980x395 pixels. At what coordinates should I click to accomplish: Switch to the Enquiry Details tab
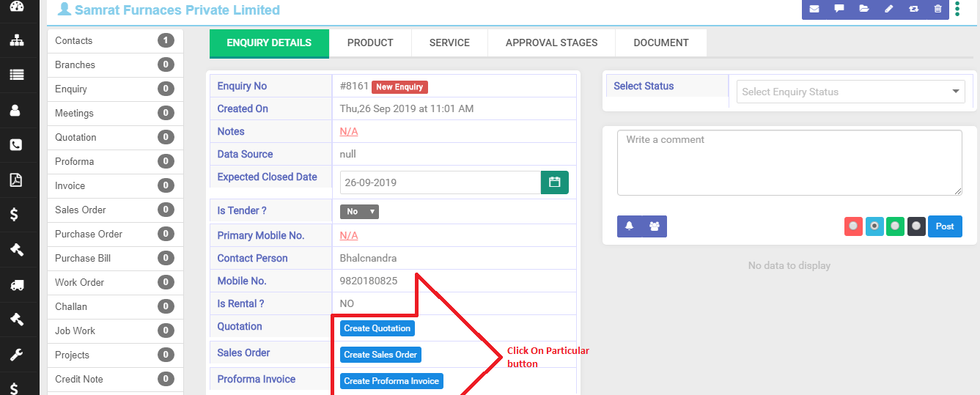[x=269, y=43]
